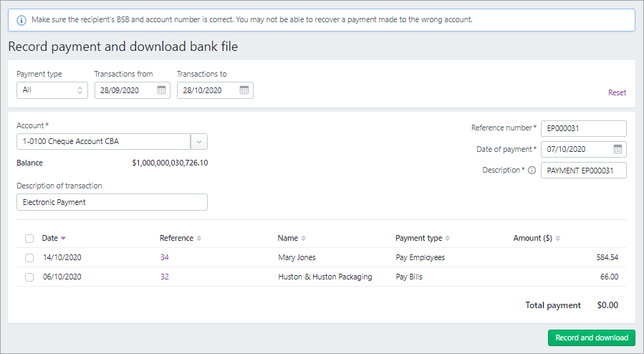
Task: Open the Transactions to calendar picker
Action: [244, 90]
